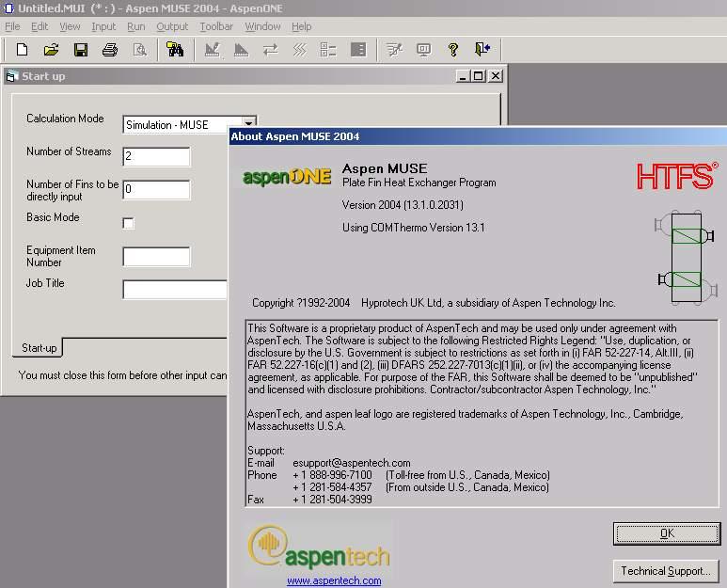Click the aspentech logo image

click(x=319, y=548)
